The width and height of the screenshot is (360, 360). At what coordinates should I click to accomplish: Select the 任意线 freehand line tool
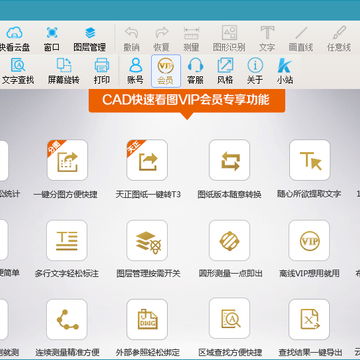[339, 39]
